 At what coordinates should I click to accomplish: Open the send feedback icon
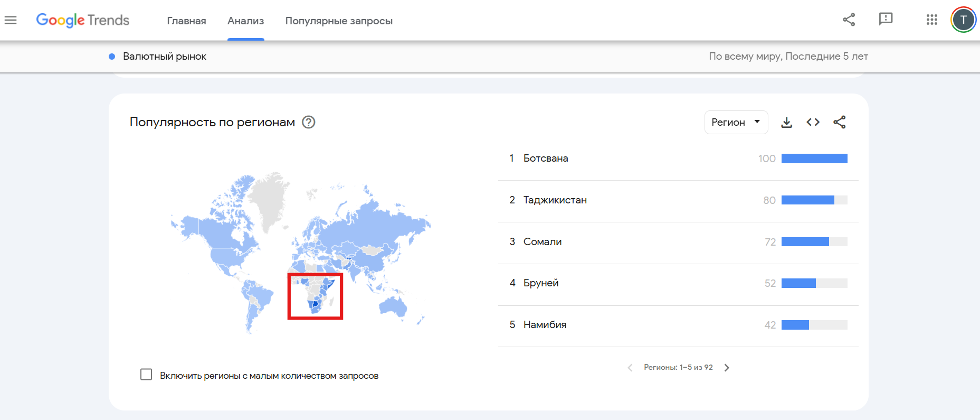point(886,20)
